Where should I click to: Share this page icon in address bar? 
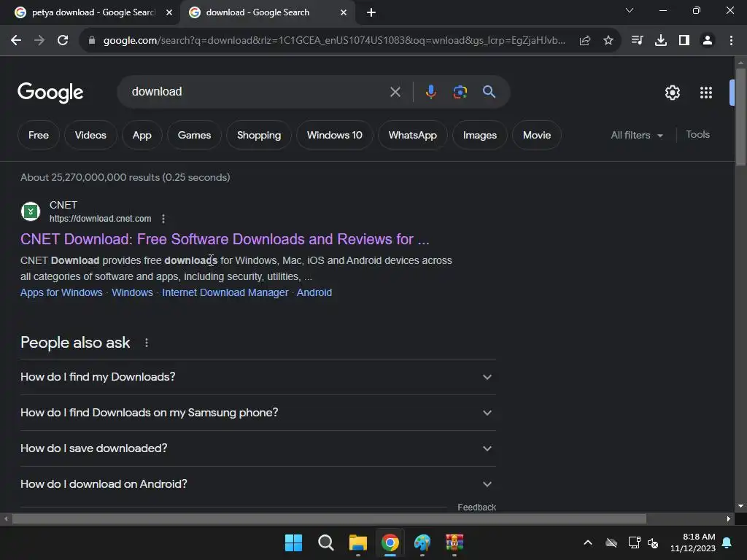click(585, 41)
